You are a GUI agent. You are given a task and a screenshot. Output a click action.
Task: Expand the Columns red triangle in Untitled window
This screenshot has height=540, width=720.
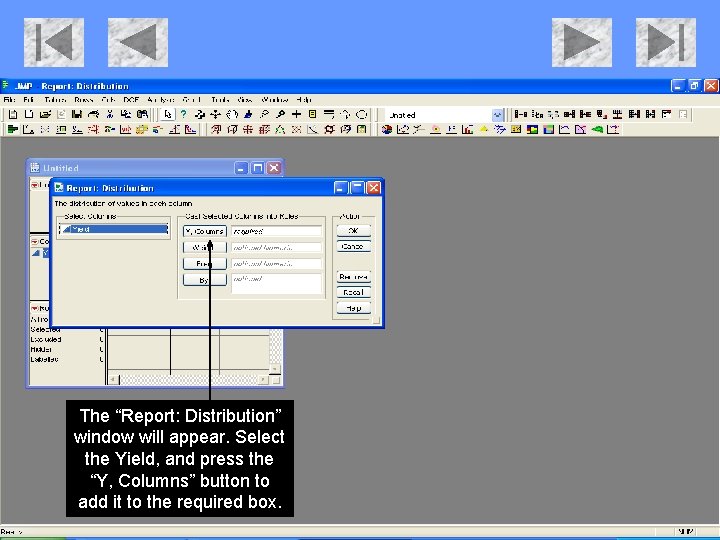tap(34, 242)
